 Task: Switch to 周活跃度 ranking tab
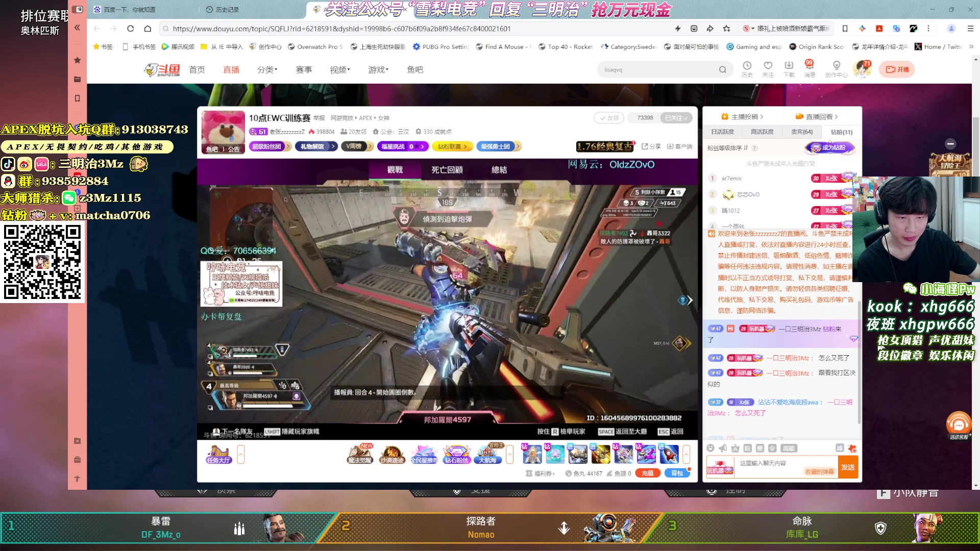pyautogui.click(x=762, y=132)
